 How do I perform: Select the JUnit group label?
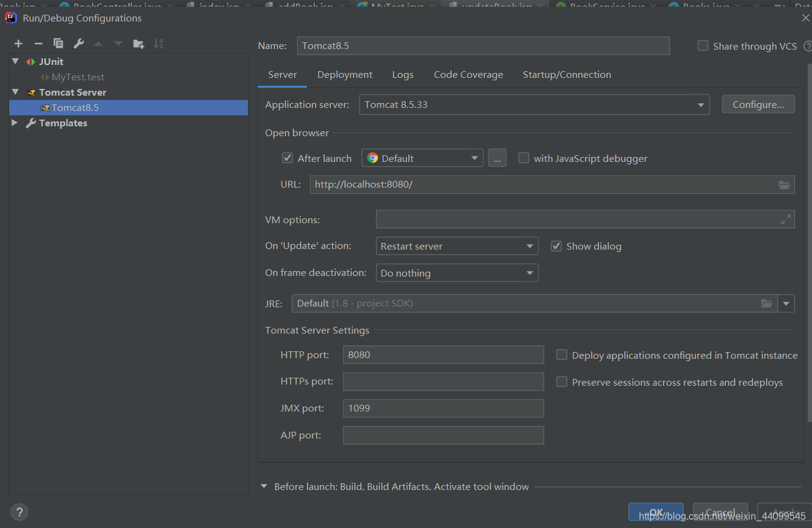[52, 61]
